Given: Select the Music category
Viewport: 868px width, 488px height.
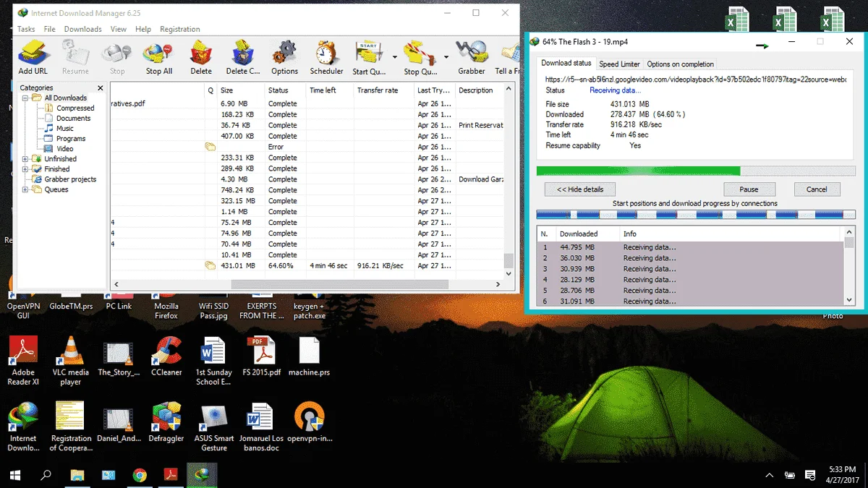Looking at the screenshot, I should pos(59,129).
